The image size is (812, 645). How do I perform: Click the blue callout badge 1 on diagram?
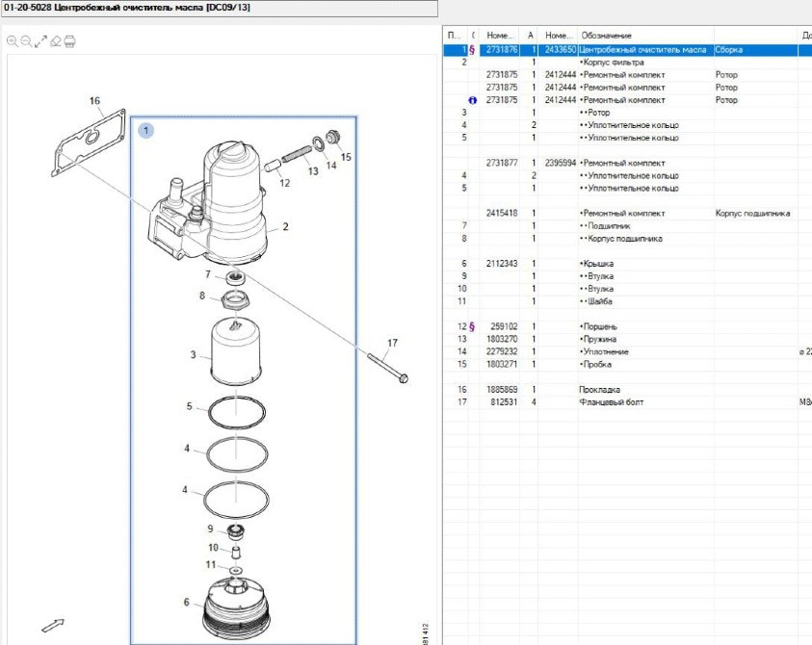click(x=145, y=130)
